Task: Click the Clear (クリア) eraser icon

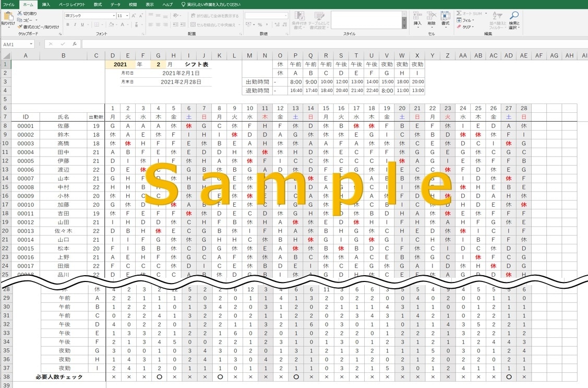Action: [x=459, y=27]
